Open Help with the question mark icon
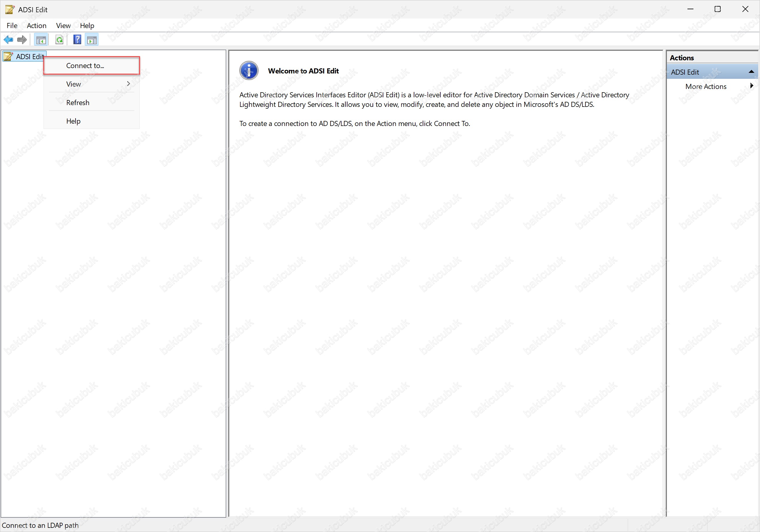Screen dimensions: 760x532 pos(77,40)
